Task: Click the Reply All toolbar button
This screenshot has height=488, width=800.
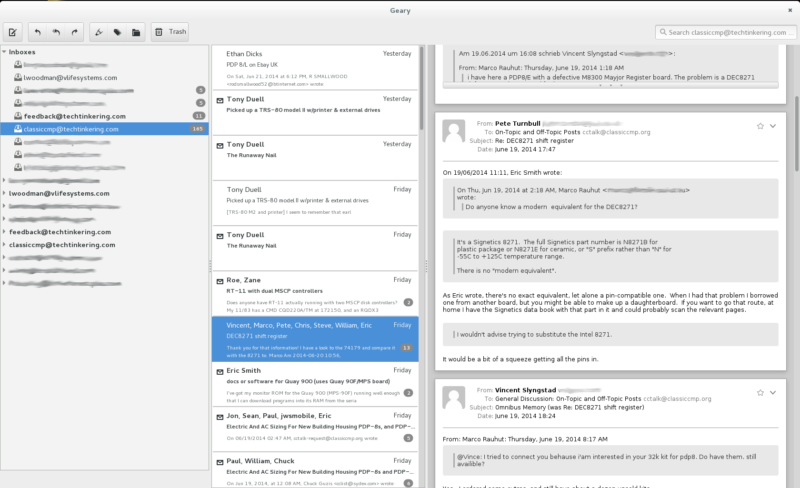Action: tap(56, 32)
